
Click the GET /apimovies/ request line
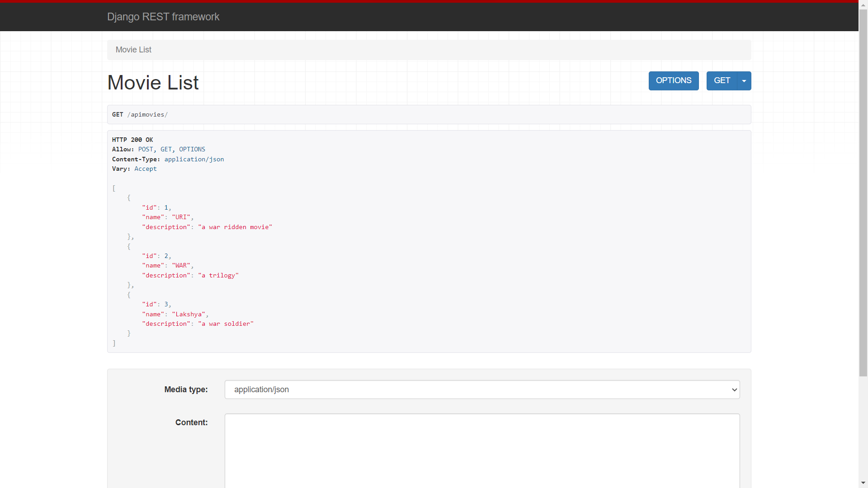point(140,115)
